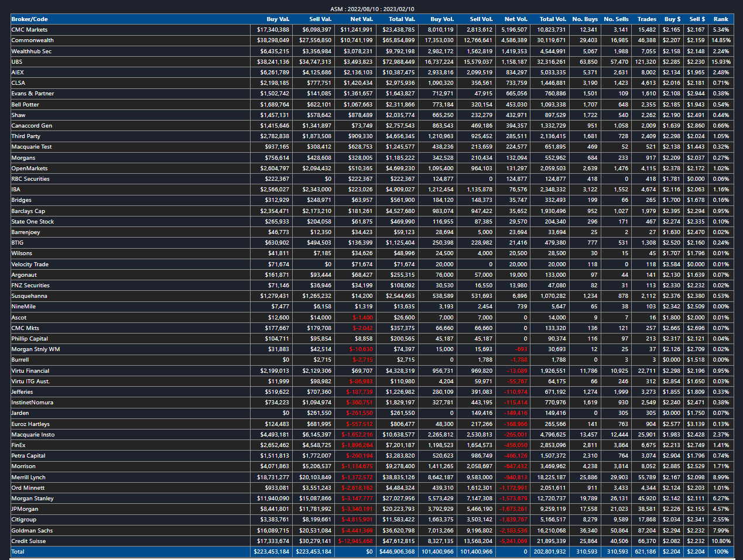Click the Commonwealth broker name
Viewport: 743px width, 560px height.
coord(32,40)
